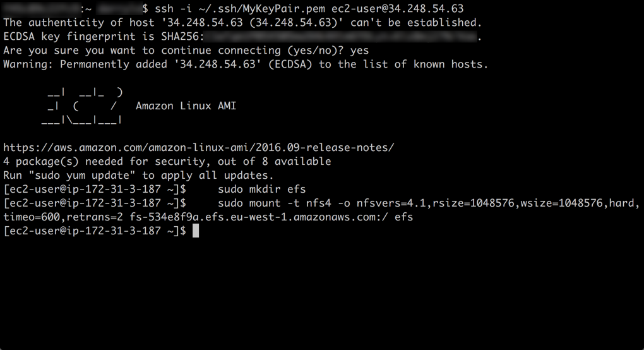This screenshot has width=644, height=350.
Task: Click the last empty ec2-user shell prompt
Action: tap(95, 231)
